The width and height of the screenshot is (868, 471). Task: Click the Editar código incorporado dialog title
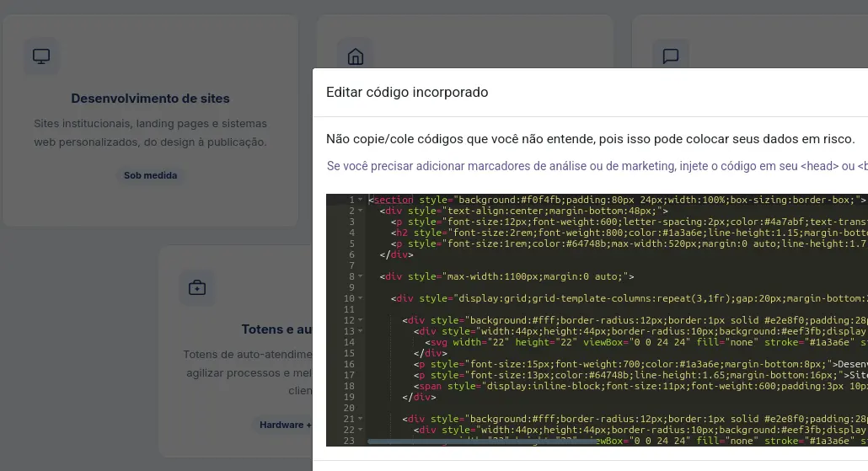(x=407, y=93)
